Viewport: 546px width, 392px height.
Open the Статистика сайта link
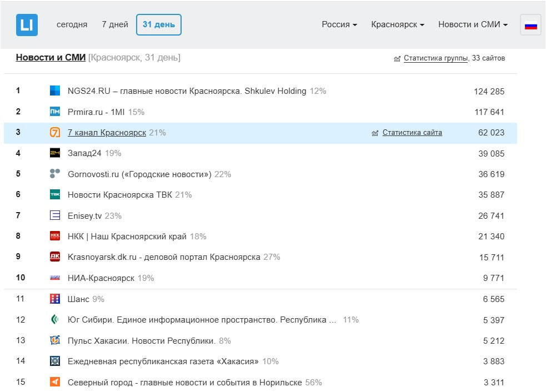pyautogui.click(x=412, y=133)
